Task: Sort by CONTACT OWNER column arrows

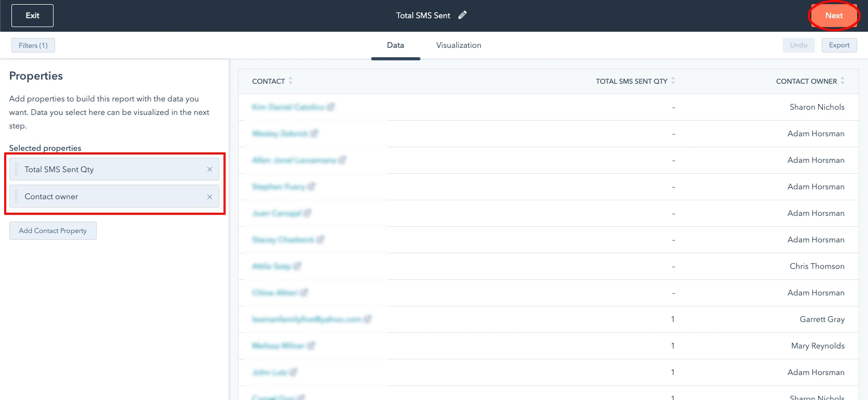Action: [x=843, y=81]
